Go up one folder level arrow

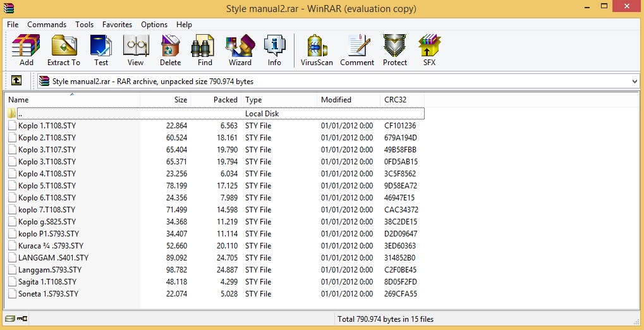tap(16, 81)
